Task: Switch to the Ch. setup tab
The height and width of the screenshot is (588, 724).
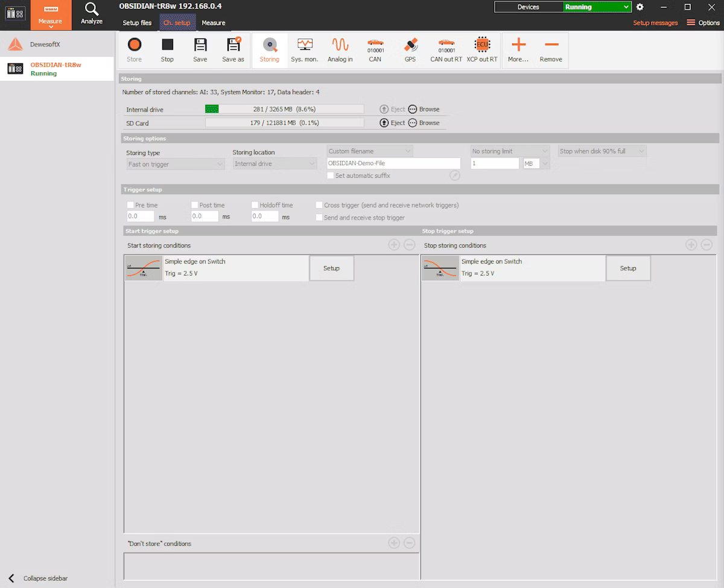Action: [x=177, y=23]
